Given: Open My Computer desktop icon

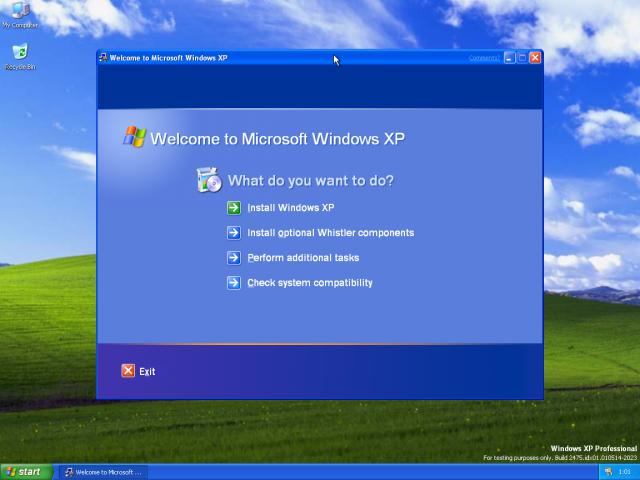Looking at the screenshot, I should 20,15.
